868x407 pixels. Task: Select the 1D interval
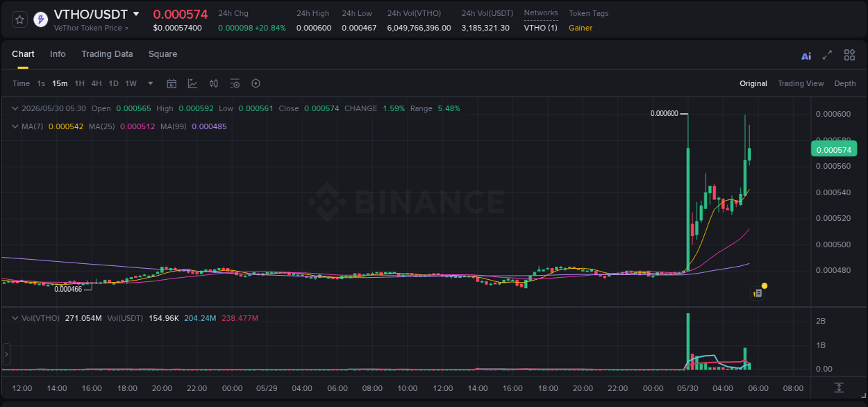(x=113, y=83)
